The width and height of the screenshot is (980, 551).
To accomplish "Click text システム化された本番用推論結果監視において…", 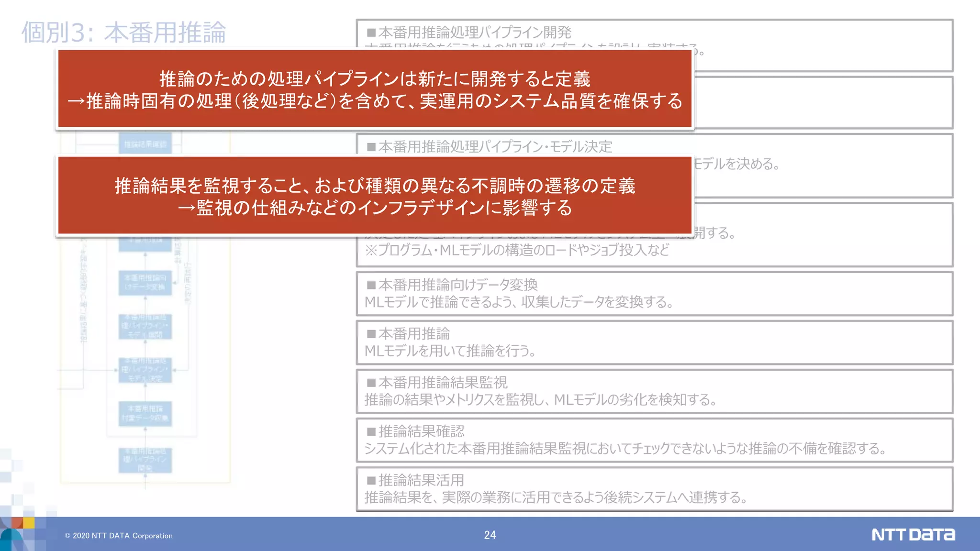I will click(x=626, y=449).
